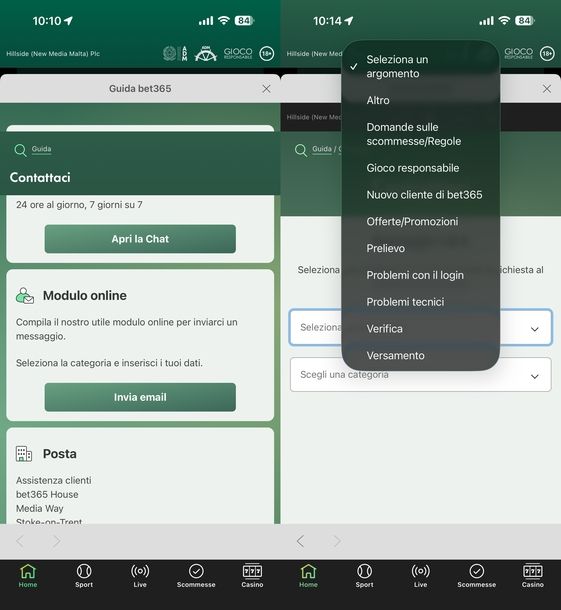Choose Offerte/Promozioni topic
Image resolution: width=561 pixels, height=610 pixels.
(x=421, y=222)
